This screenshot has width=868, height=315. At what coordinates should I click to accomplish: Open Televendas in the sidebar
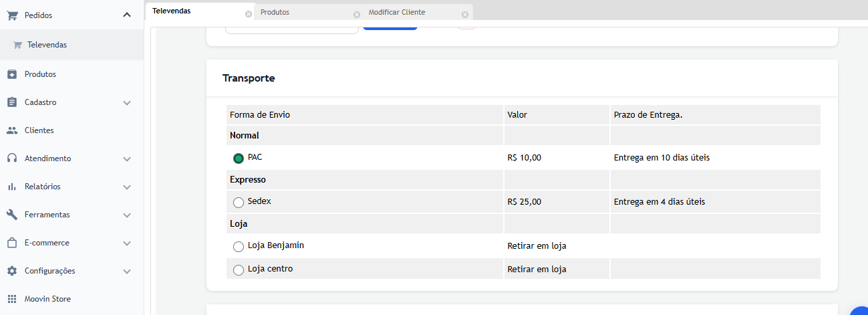pos(71,45)
